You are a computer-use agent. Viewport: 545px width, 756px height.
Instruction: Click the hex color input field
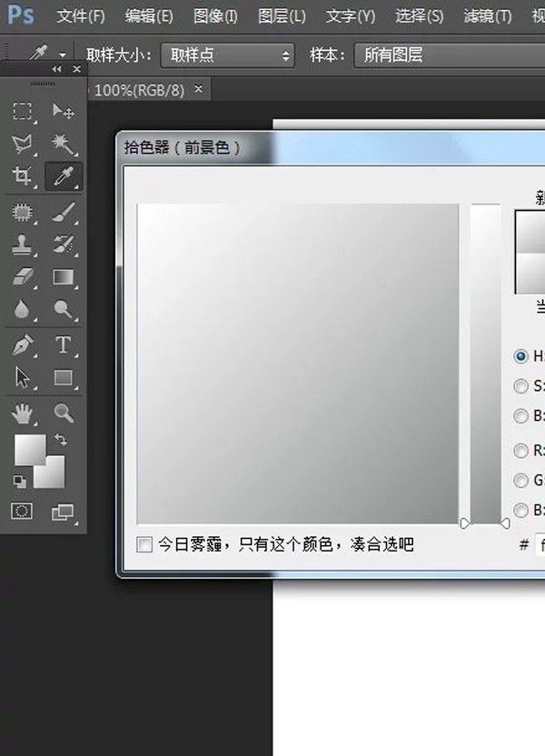click(x=540, y=545)
